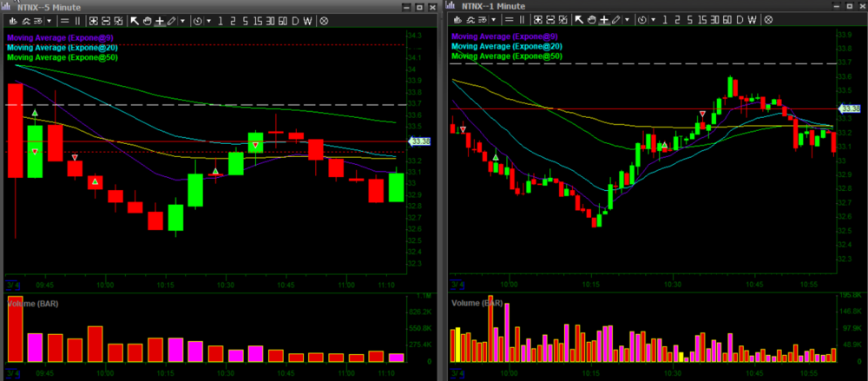This screenshot has height=381, width=868.
Task: Expand the clock interval dropdown arrow in 1 Minute chart
Action: pos(654,20)
